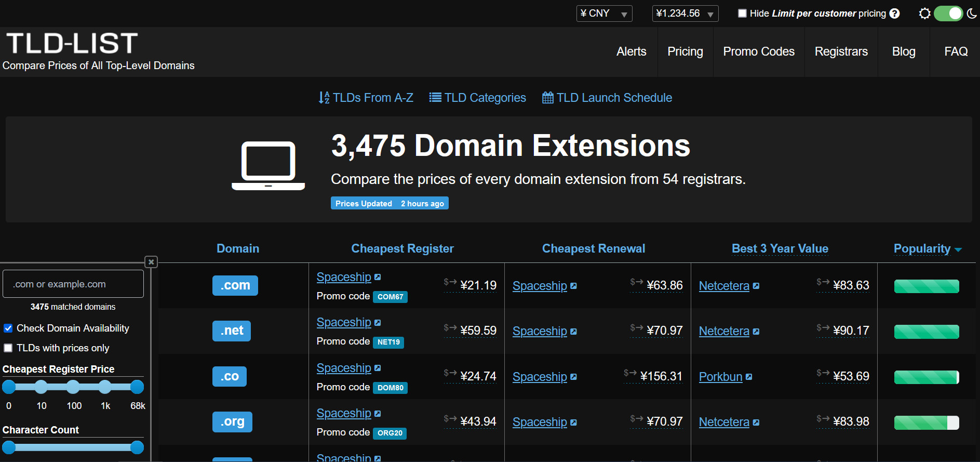This screenshot has height=462, width=980.
Task: Switch the dark/light theme toggle
Action: click(948, 14)
